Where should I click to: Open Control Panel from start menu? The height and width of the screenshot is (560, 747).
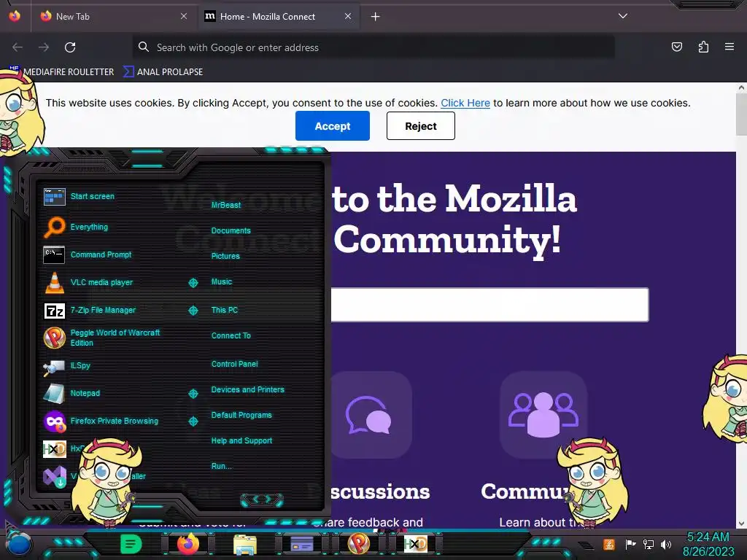234,364
